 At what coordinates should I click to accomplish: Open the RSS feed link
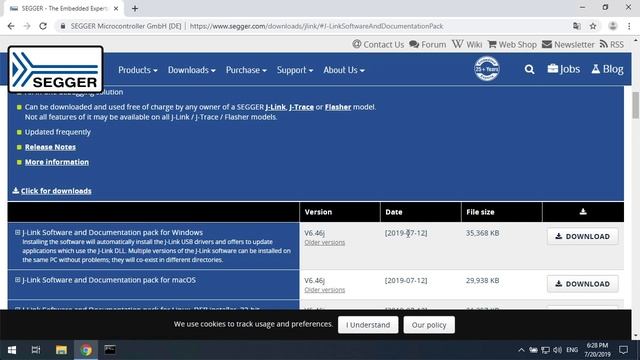click(x=612, y=44)
